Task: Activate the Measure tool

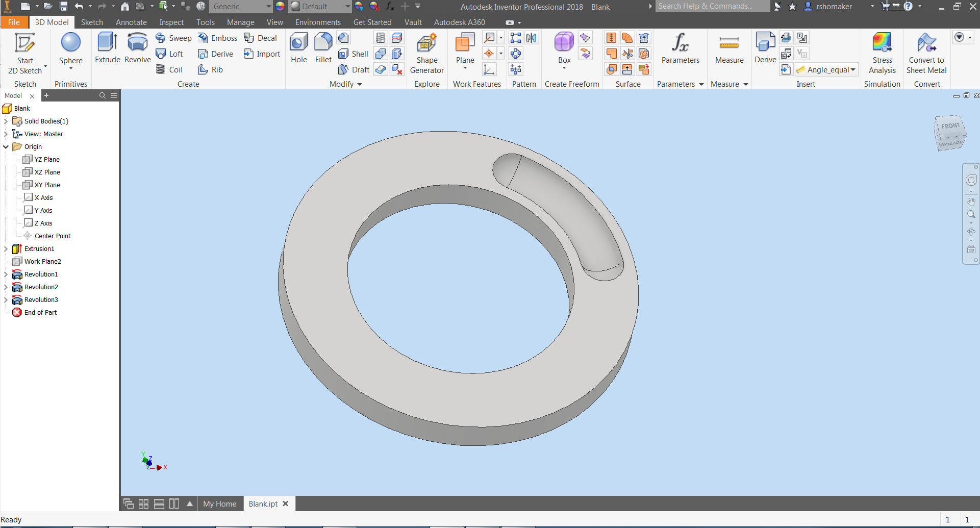Action: (730, 48)
